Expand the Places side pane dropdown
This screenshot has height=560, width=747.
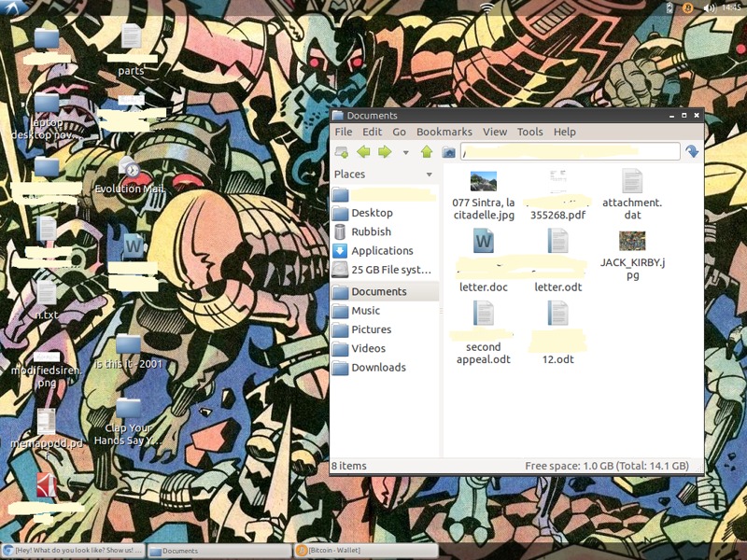pyautogui.click(x=430, y=175)
